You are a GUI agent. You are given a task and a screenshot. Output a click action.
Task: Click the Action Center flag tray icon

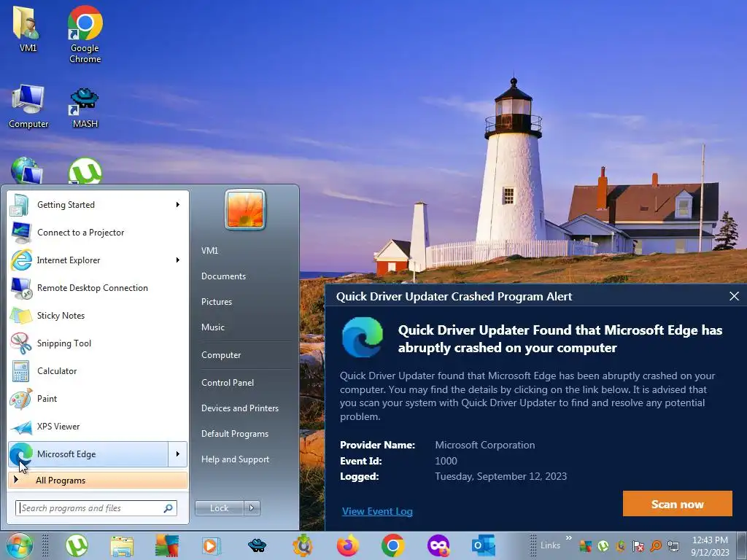coord(638,545)
